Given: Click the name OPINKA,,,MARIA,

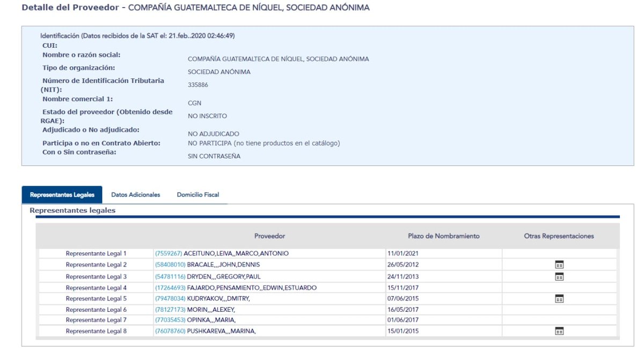Looking at the screenshot, I should pyautogui.click(x=211, y=320).
